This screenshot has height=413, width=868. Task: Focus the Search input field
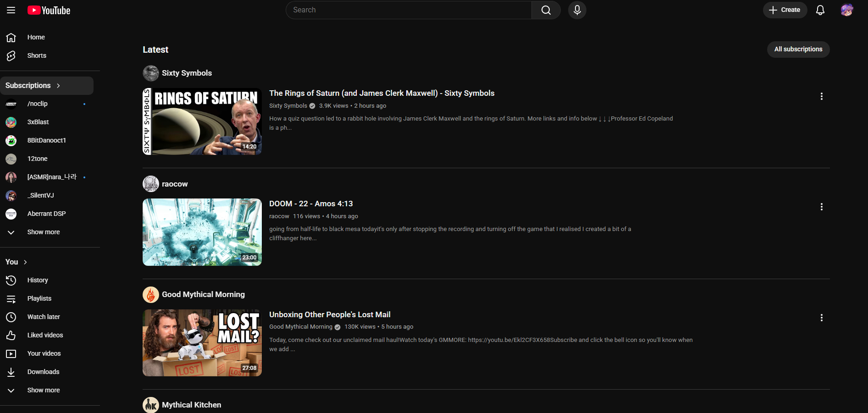408,10
